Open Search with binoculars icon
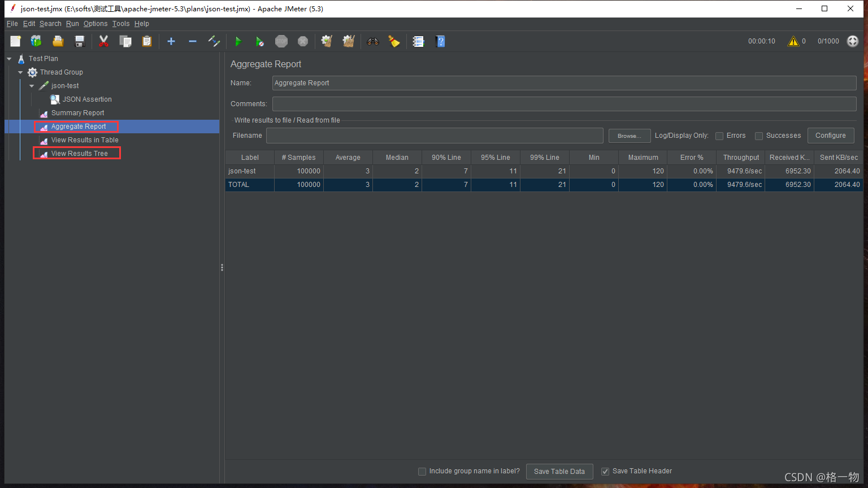Screen dimensions: 868x488 point(372,41)
